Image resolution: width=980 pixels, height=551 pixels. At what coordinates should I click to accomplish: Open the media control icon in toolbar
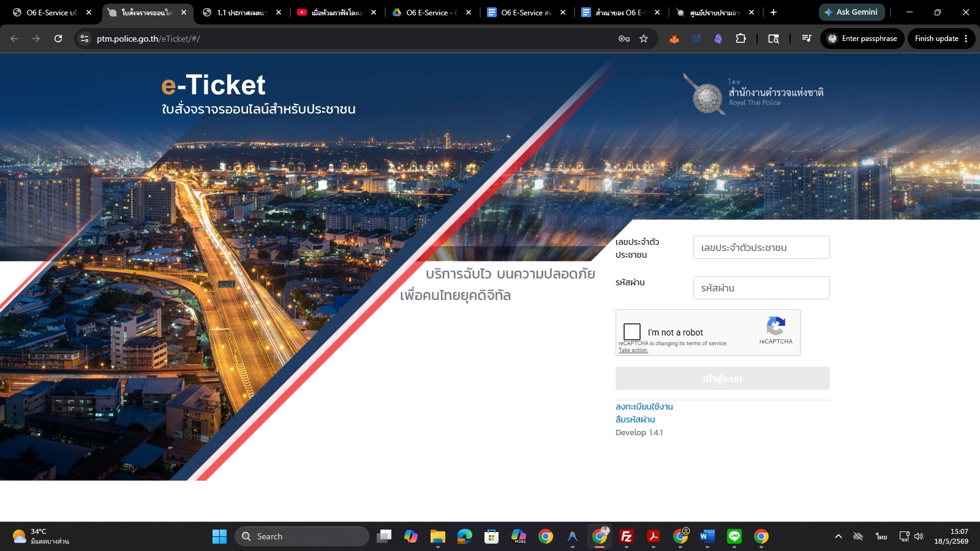[x=807, y=39]
